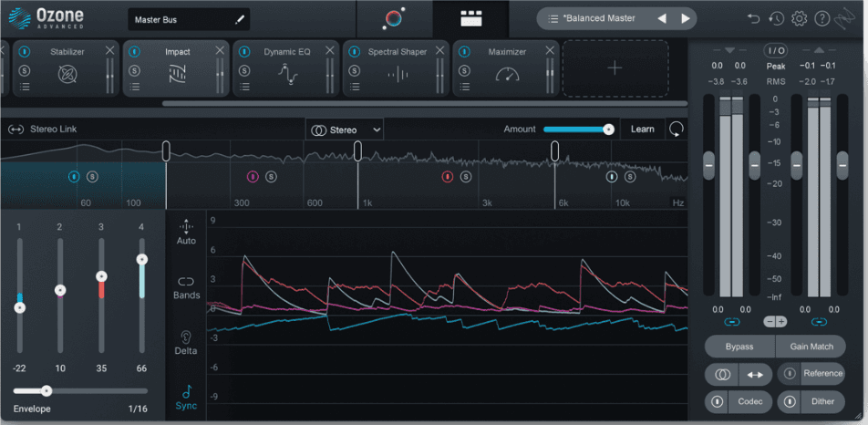This screenshot has width=868, height=425.
Task: Click the Gain Match button
Action: point(811,347)
